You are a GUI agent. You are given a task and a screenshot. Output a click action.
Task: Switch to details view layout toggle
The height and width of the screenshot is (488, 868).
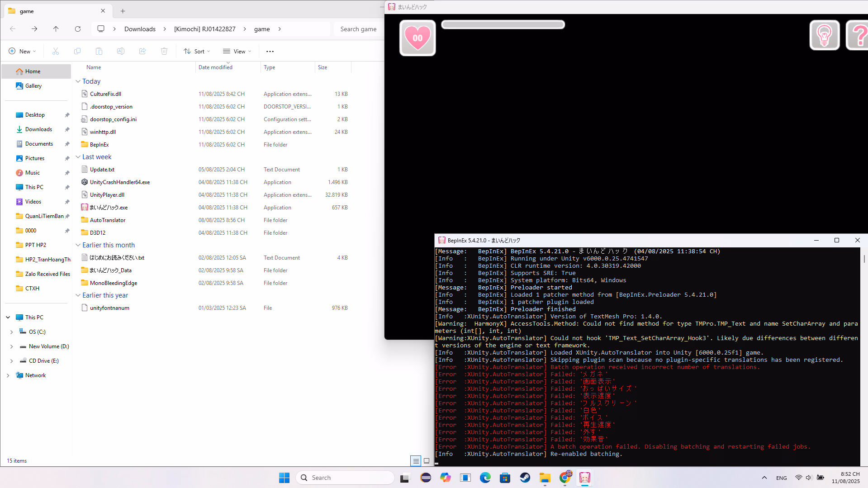point(415,461)
